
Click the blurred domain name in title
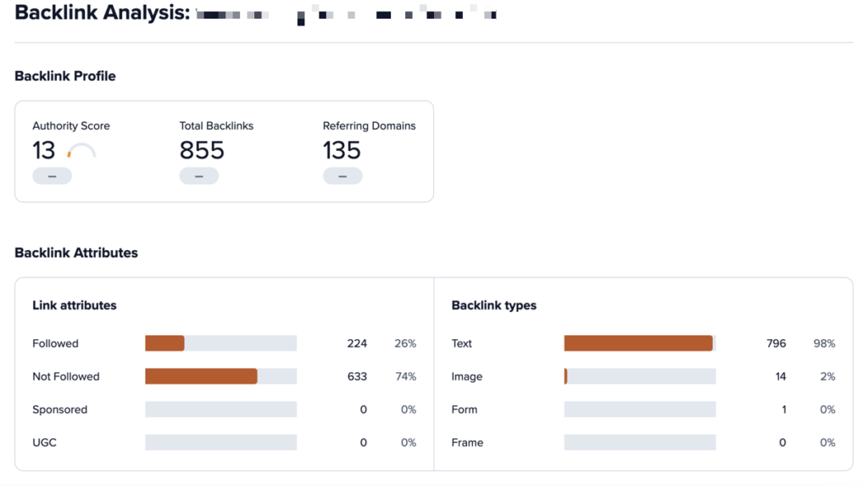[346, 14]
